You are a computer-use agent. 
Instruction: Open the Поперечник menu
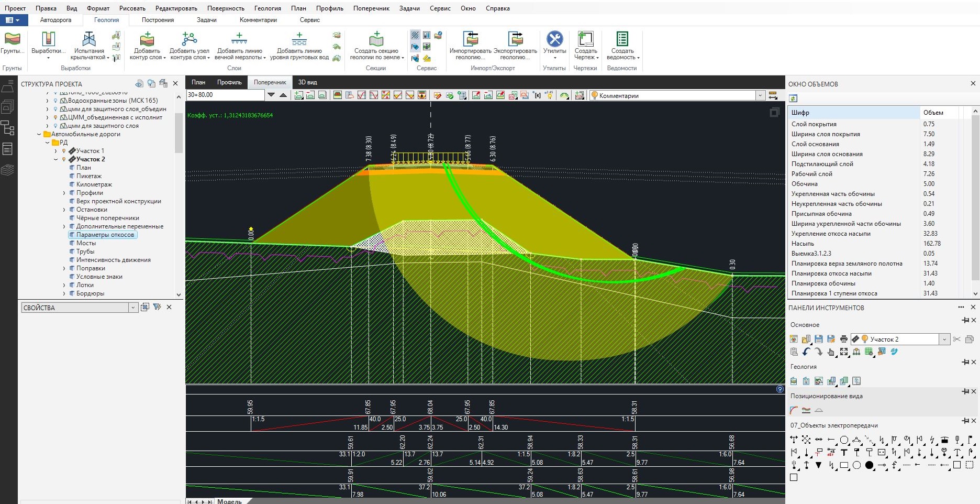tap(371, 8)
